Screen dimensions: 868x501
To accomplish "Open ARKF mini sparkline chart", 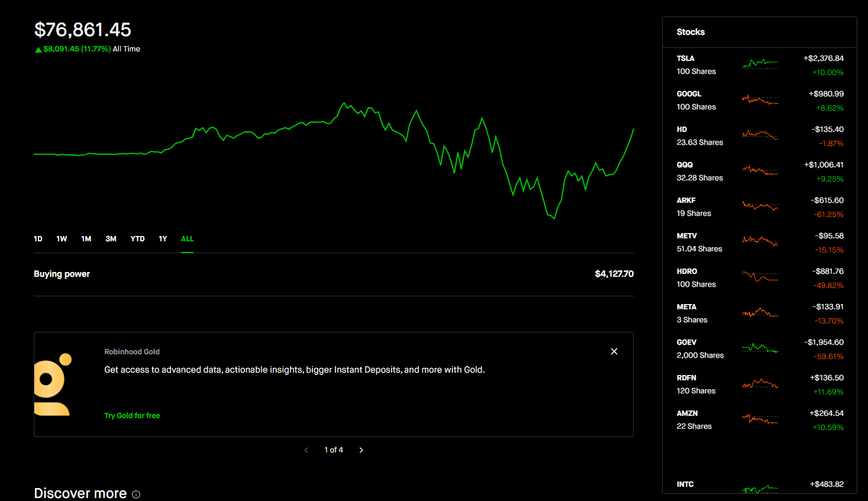I will pos(760,206).
